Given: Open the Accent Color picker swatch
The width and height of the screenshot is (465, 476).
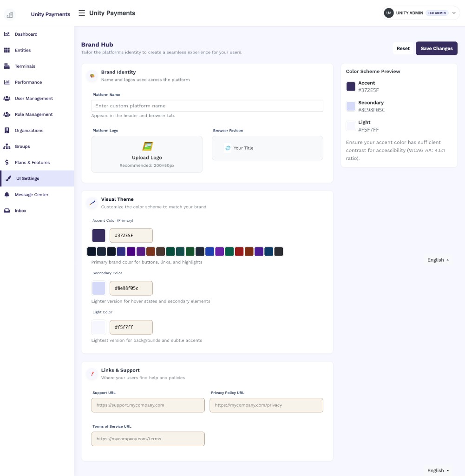Looking at the screenshot, I should pyautogui.click(x=98, y=236).
